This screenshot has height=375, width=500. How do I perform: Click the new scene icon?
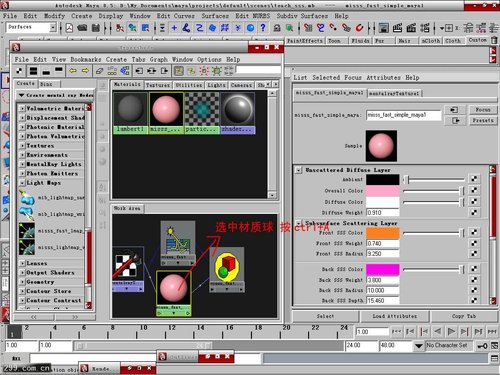[69, 28]
